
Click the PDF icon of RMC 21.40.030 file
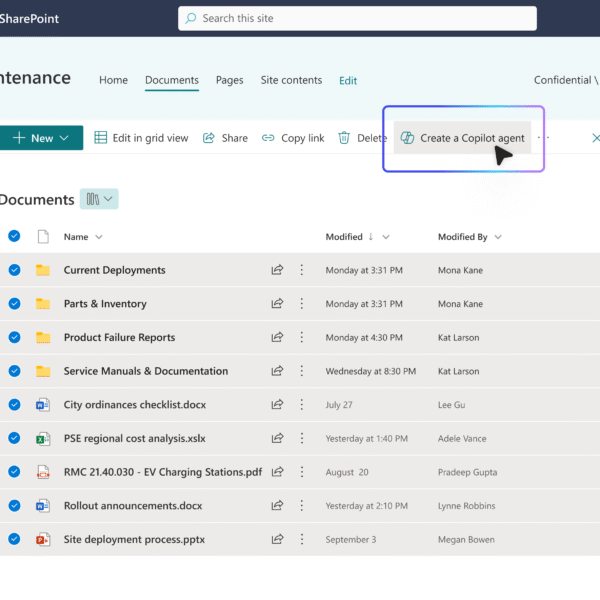click(43, 472)
